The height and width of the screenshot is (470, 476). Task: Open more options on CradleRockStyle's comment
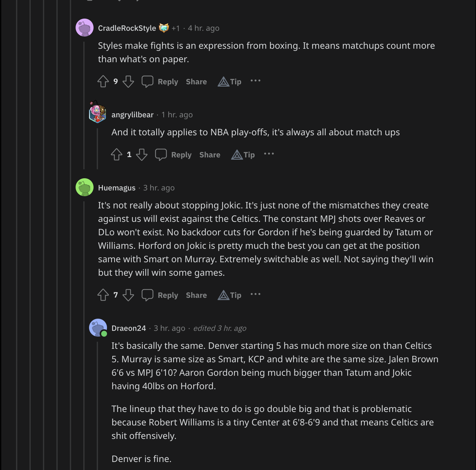point(255,81)
